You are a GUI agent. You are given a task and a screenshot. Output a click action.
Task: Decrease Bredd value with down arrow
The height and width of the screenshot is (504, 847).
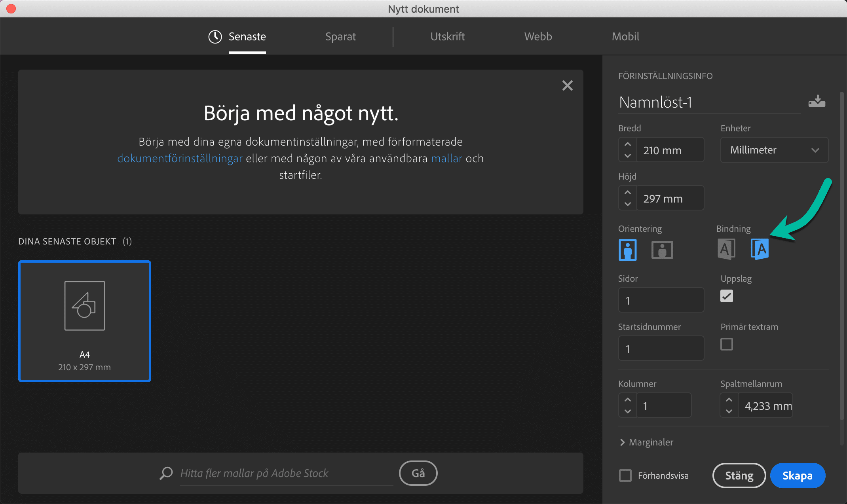(628, 156)
